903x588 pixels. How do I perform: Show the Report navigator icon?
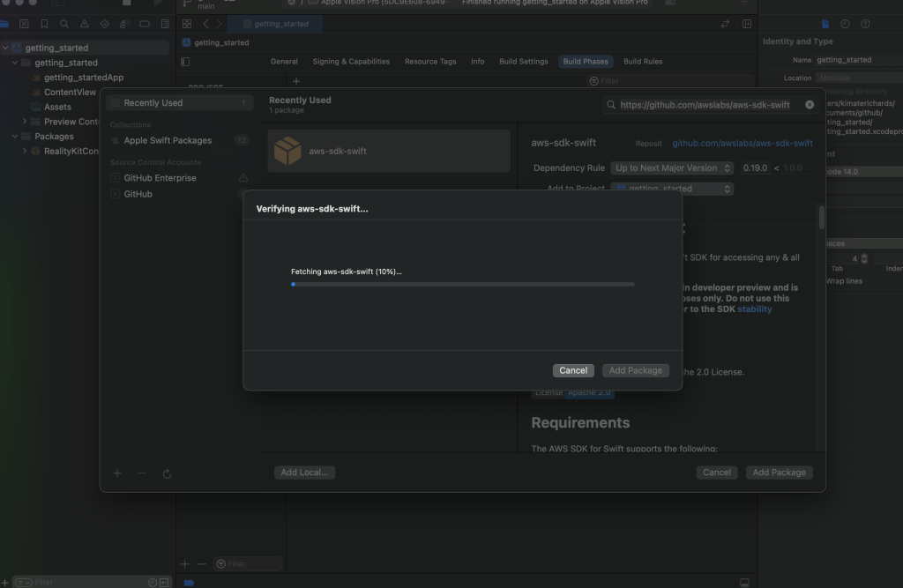(165, 24)
